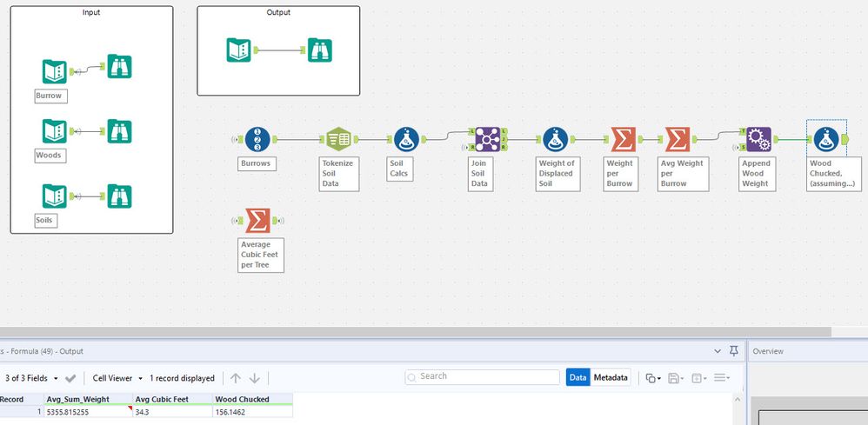Select Browse tool in Output container
868x425 pixels.
[320, 50]
